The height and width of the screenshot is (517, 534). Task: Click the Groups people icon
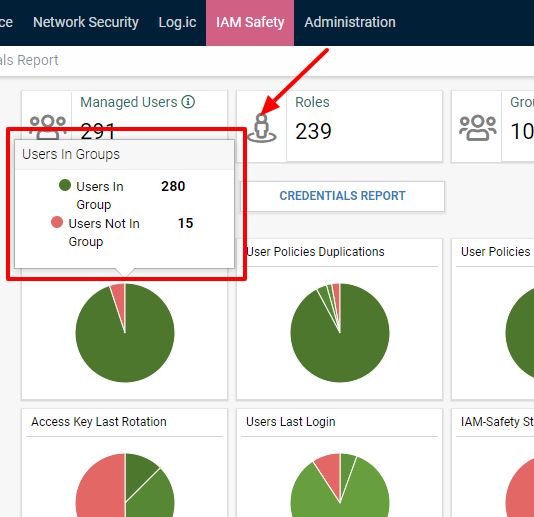pos(477,128)
